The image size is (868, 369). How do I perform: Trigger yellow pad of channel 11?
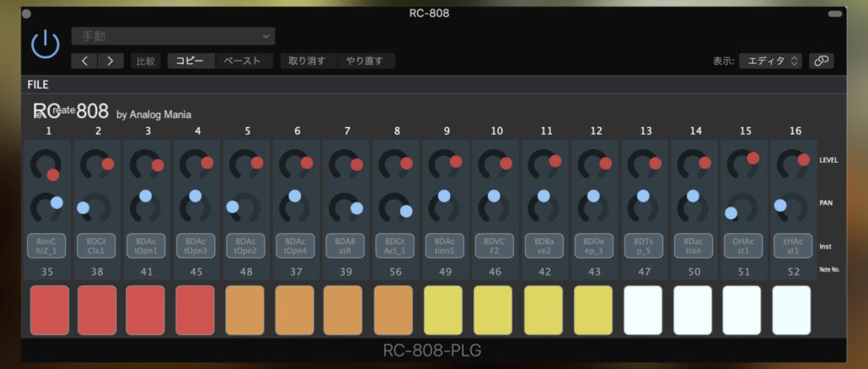[x=544, y=310]
